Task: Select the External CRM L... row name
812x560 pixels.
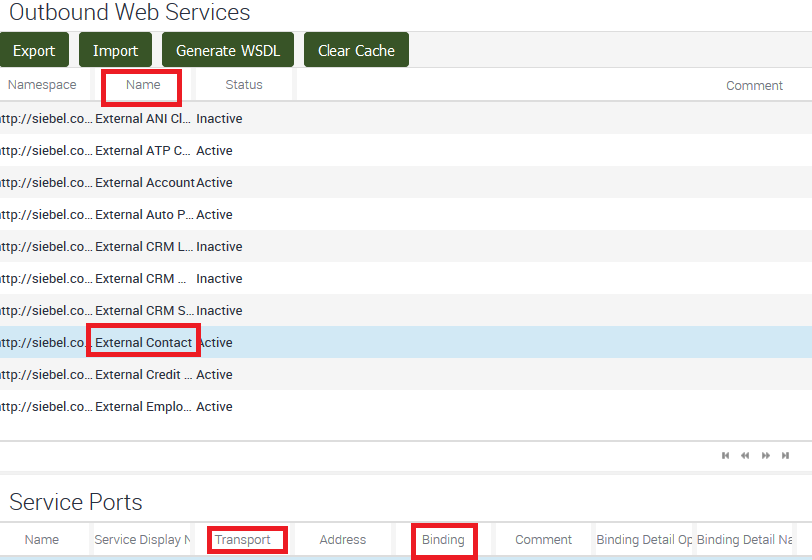Action: pyautogui.click(x=144, y=247)
